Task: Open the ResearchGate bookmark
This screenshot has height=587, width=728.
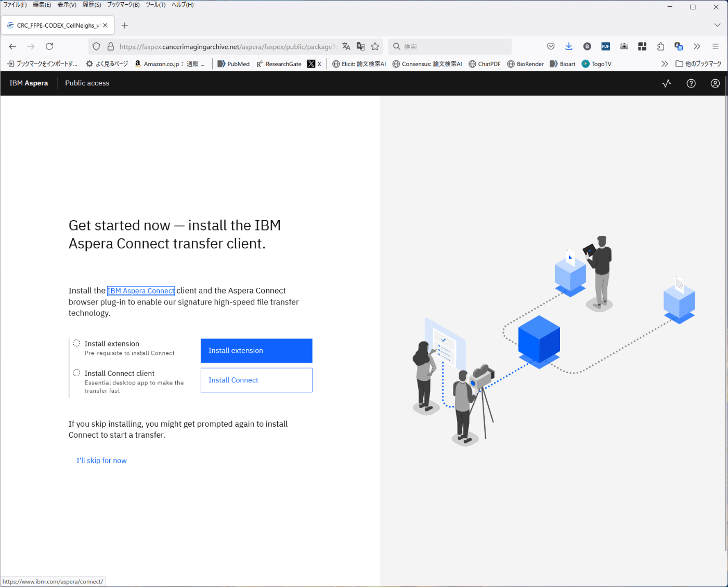Action: tap(279, 64)
